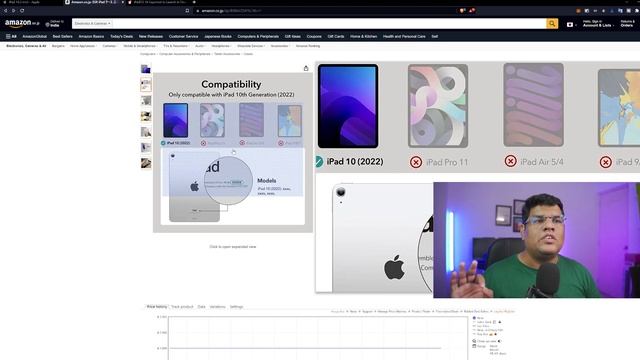
Task: Select the third product thumbnail
Action: [146, 100]
